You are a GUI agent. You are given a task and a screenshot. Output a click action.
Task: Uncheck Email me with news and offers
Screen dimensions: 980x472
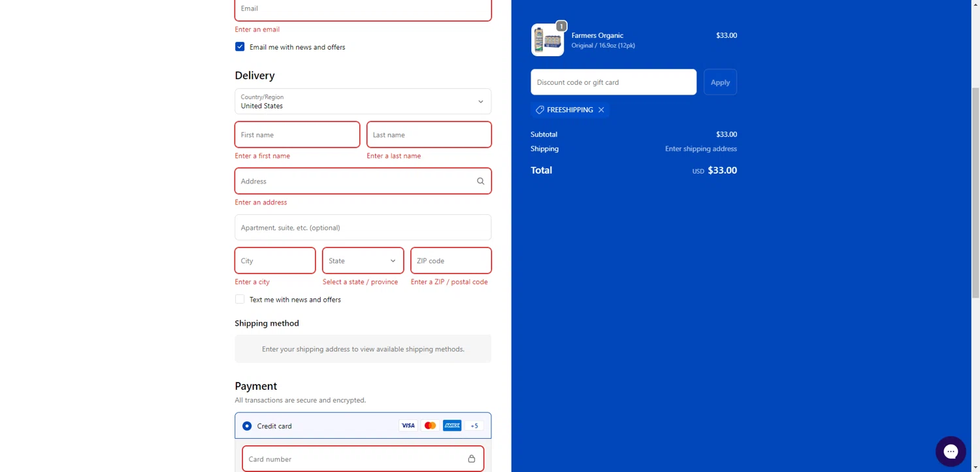pyautogui.click(x=240, y=47)
